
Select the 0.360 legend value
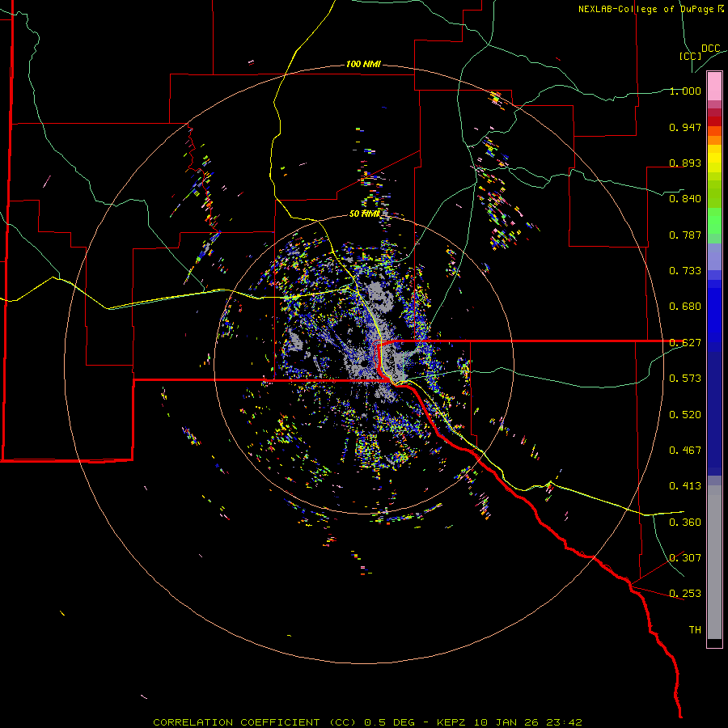click(x=685, y=523)
